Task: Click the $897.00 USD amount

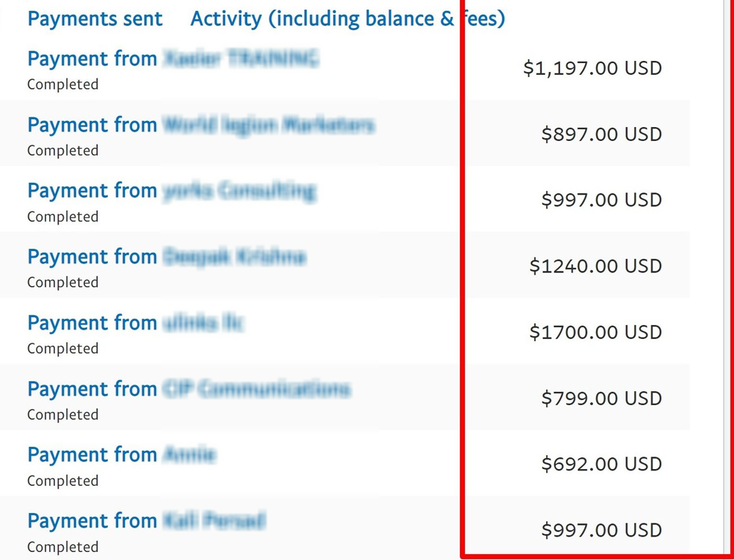Action: (601, 134)
